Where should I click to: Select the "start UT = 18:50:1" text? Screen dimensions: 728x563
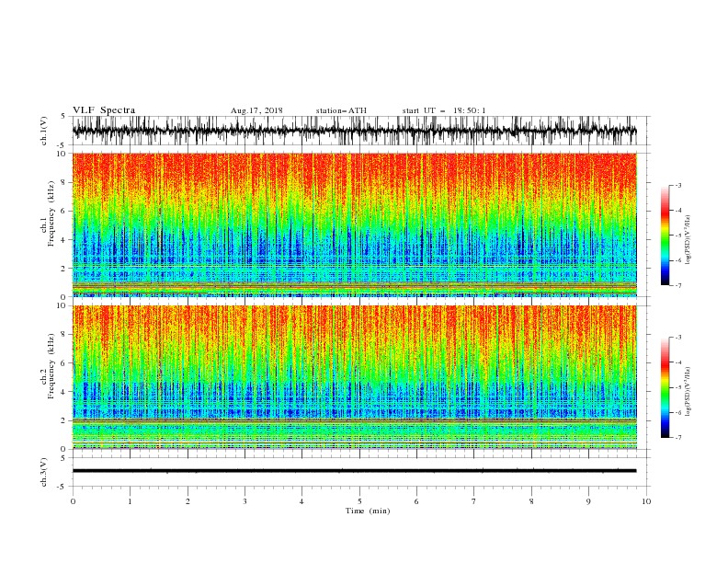[x=443, y=110]
